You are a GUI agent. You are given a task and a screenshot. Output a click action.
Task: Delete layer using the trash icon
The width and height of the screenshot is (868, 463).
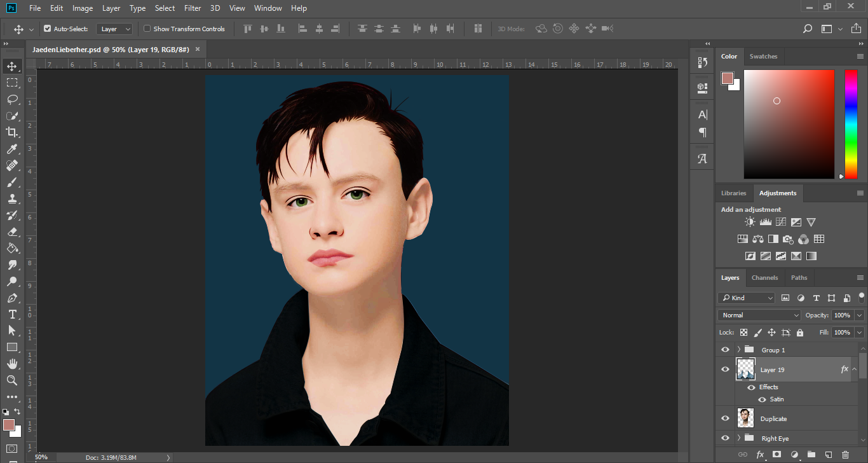tap(845, 455)
